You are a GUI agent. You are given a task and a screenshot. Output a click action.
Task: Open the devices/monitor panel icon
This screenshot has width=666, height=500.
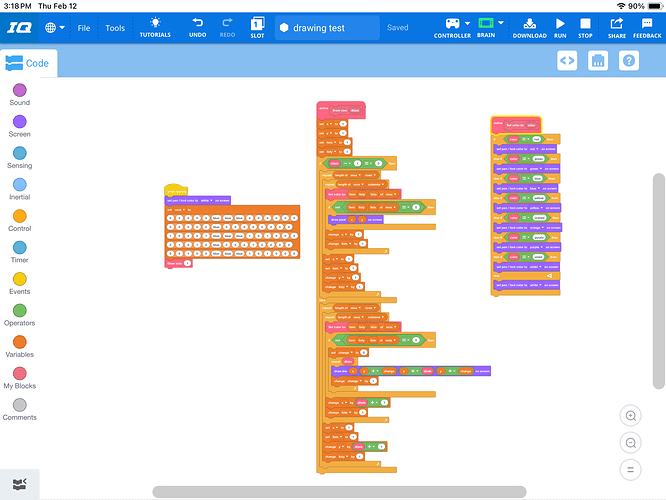click(598, 61)
